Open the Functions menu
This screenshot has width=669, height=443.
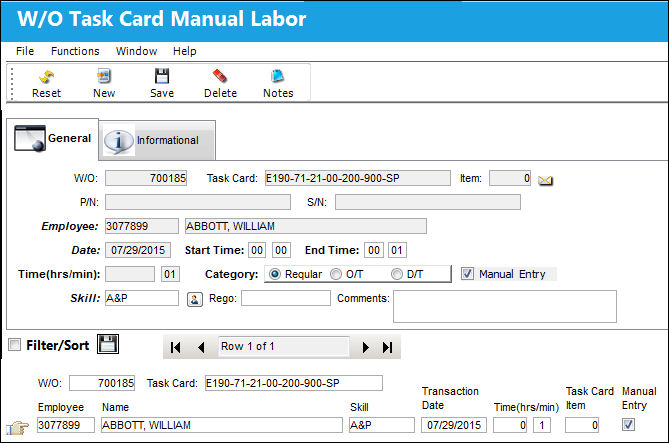coord(75,51)
